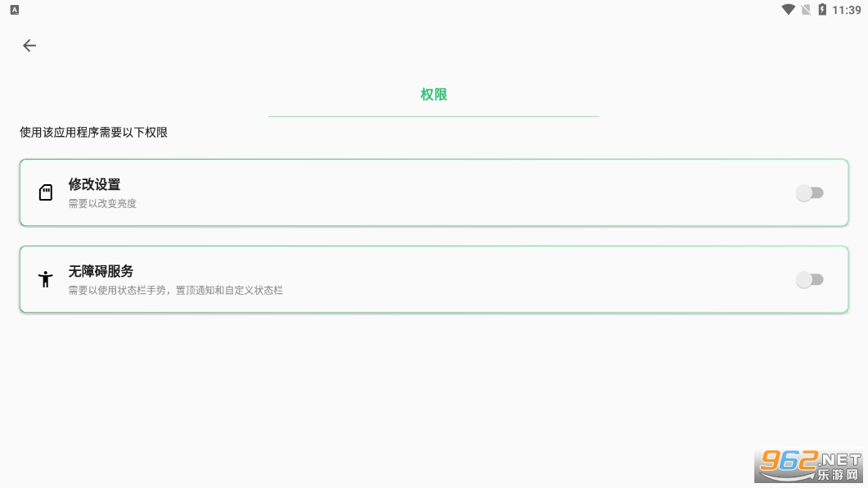
Task: Turn on the 无障碍服务 switch
Action: tap(810, 280)
